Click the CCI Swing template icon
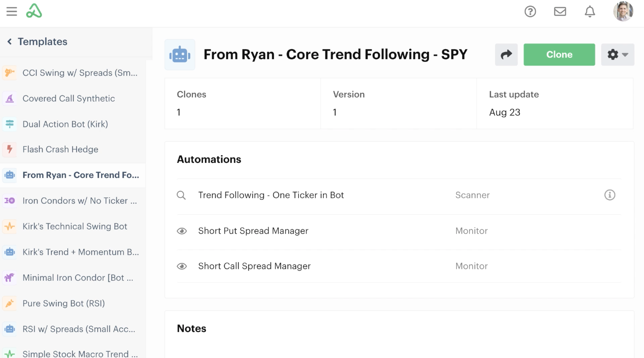The height and width of the screenshot is (358, 644). point(10,73)
